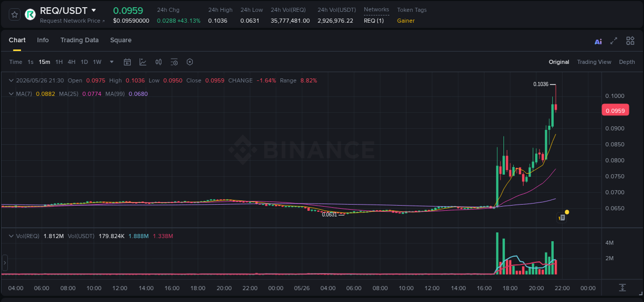Click the 24h Vol(USDT) value 2,926,976.22

(335, 21)
